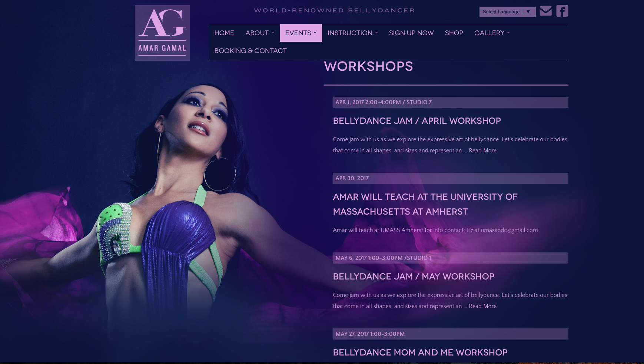Open the Facebook page icon
Image resolution: width=644 pixels, height=364 pixels.
point(562,11)
